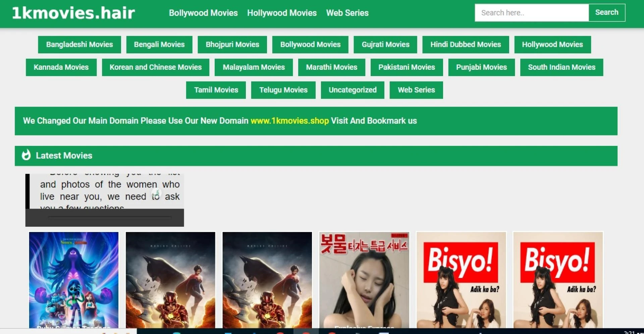Open Bollywood Movies in top navigation
The width and height of the screenshot is (644, 334).
pyautogui.click(x=203, y=13)
